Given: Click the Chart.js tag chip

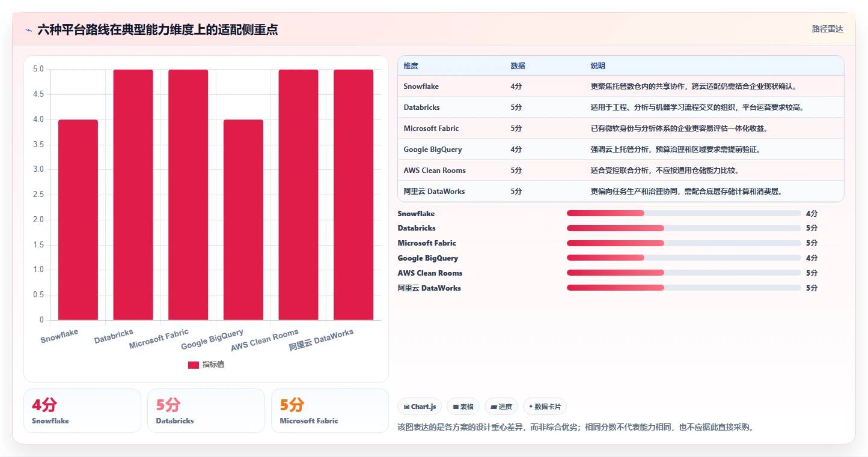Looking at the screenshot, I should tap(420, 407).
